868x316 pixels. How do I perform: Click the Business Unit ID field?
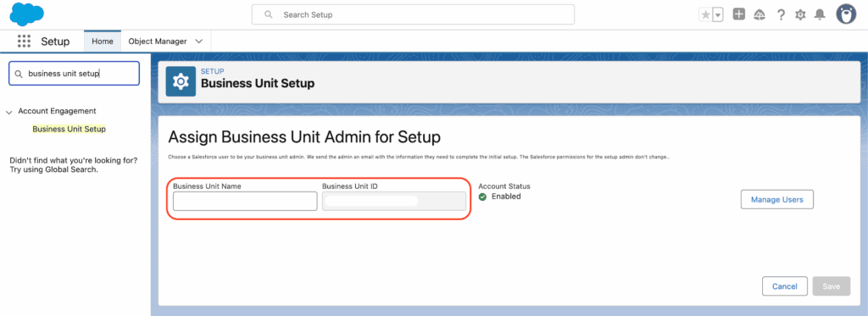coord(394,202)
